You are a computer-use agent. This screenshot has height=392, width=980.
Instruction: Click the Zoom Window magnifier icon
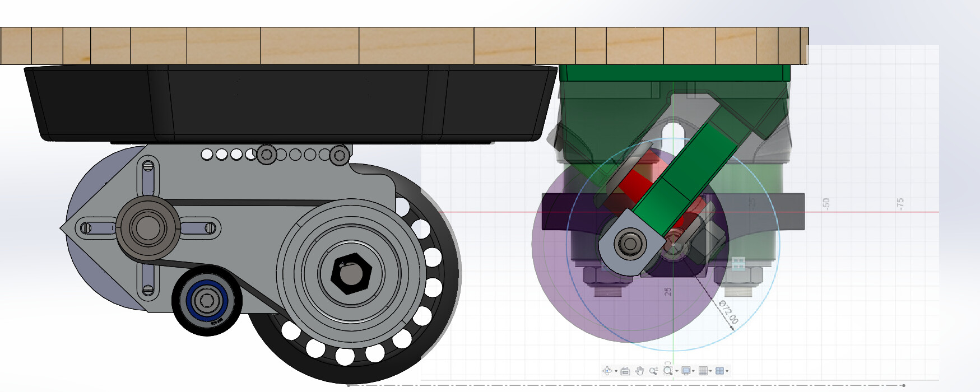click(668, 371)
